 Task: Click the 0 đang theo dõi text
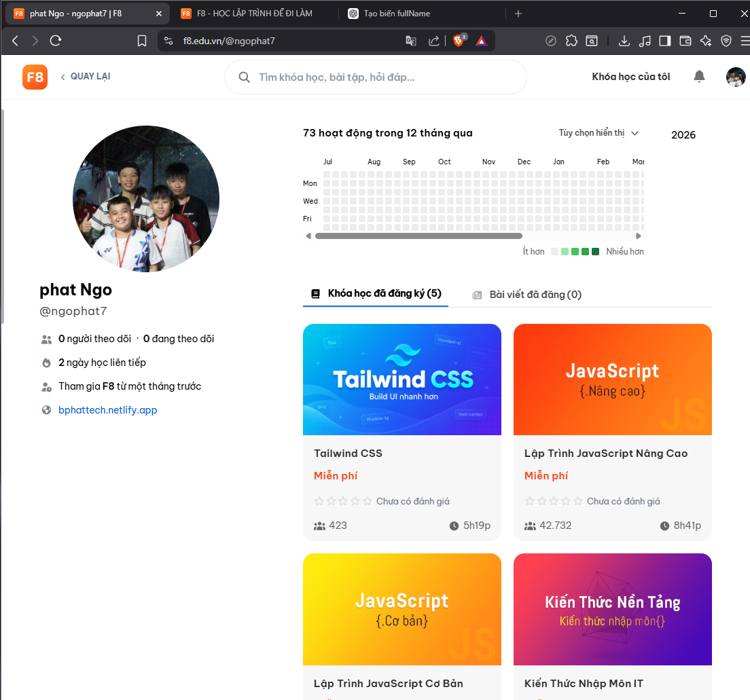(179, 339)
